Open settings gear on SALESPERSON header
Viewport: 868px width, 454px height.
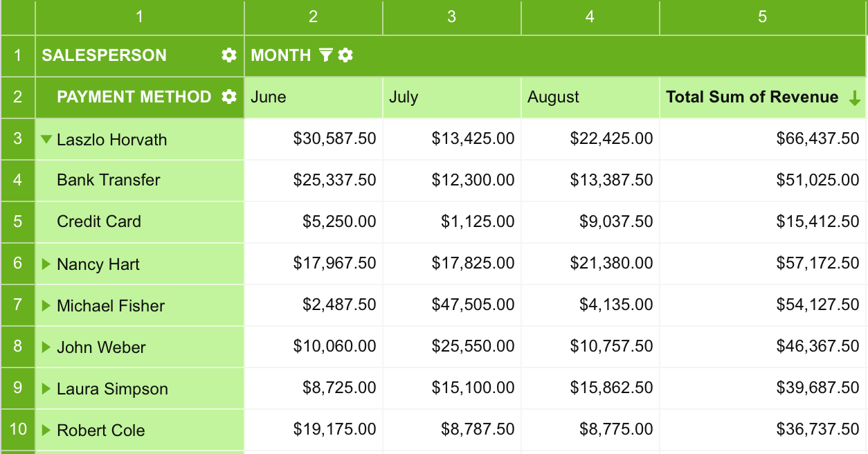click(228, 55)
